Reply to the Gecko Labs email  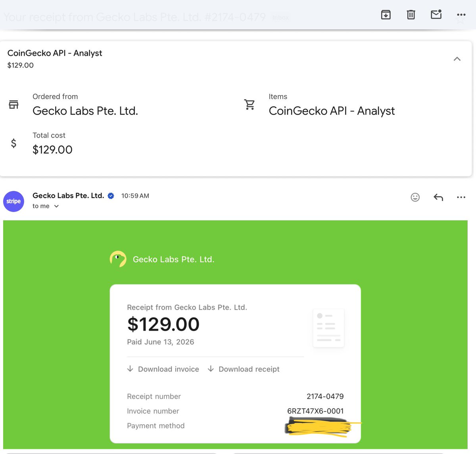coord(438,197)
